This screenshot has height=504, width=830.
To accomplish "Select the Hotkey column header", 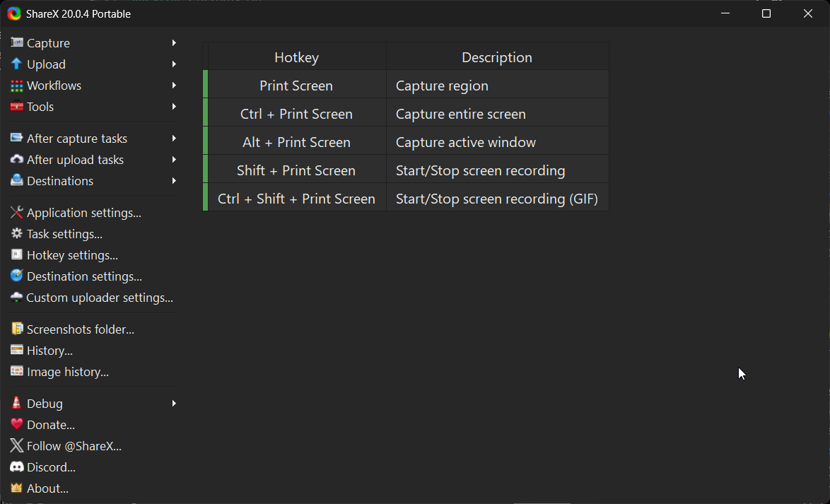I will (296, 57).
